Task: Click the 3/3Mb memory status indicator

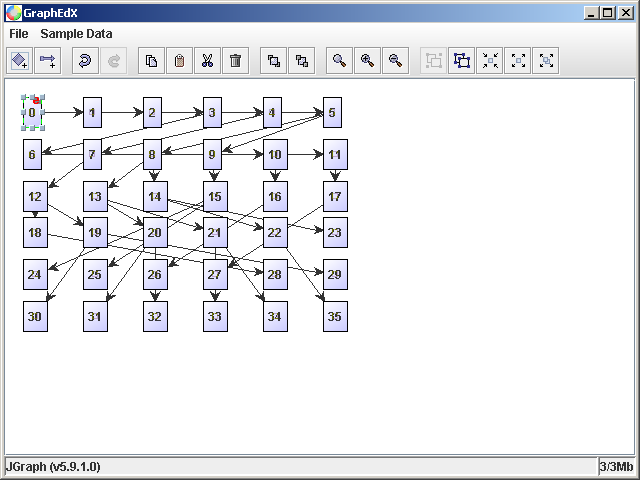Action: click(616, 467)
